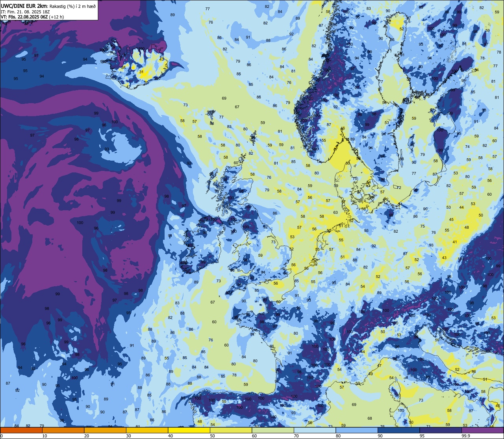Image resolution: width=504 pixels, height=439 pixels.
Task: Click the purple above-99.9 legend swatch
Action: 482,430
